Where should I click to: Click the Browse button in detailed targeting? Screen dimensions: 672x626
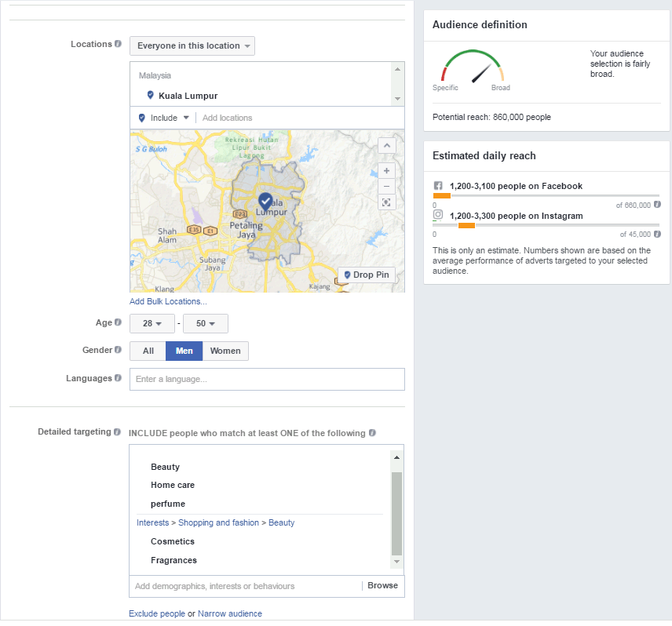click(x=382, y=585)
